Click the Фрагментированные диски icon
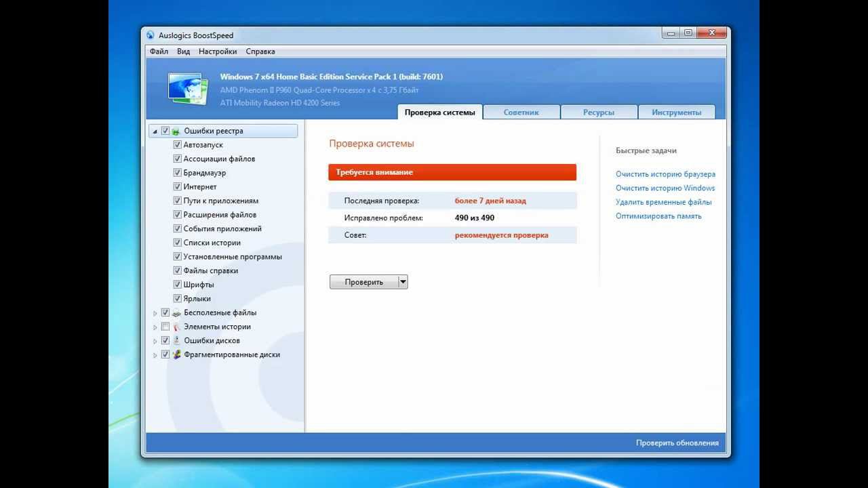Image resolution: width=868 pixels, height=488 pixels. pos(176,354)
